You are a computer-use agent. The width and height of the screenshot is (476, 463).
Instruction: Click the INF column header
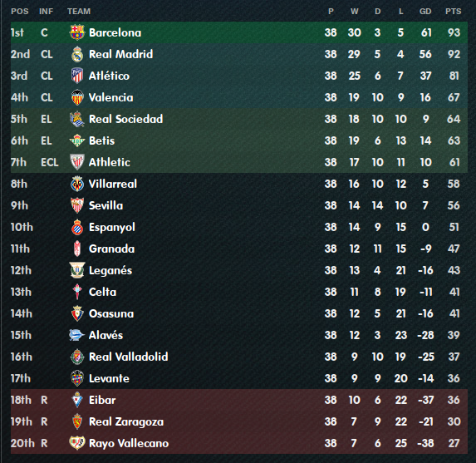[x=47, y=12]
